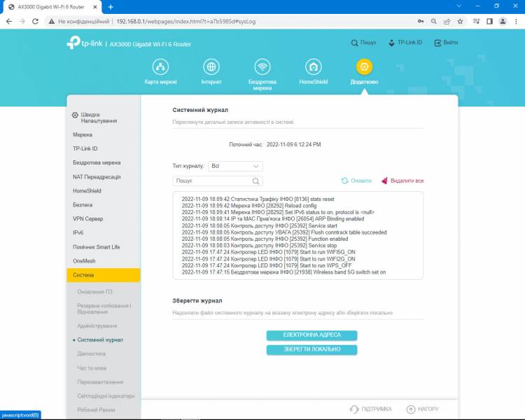Bookmark the page with the star icon
This screenshot has width=525, height=420.
click(x=460, y=22)
